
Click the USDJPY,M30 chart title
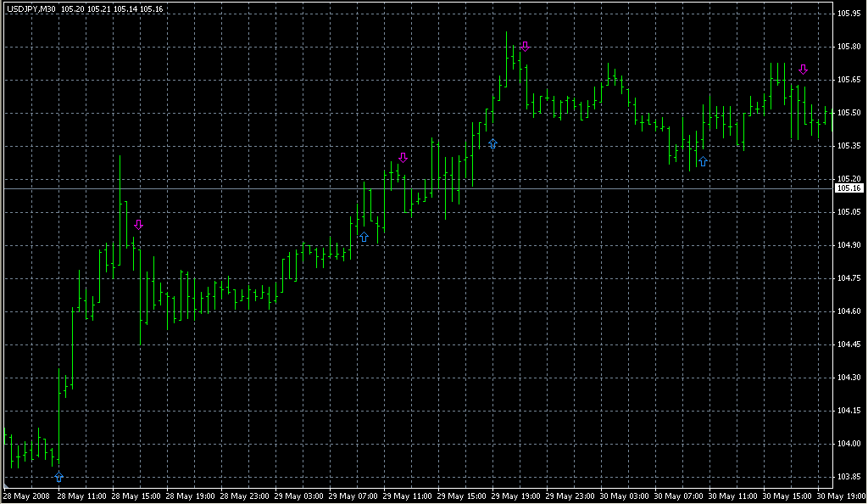point(31,9)
